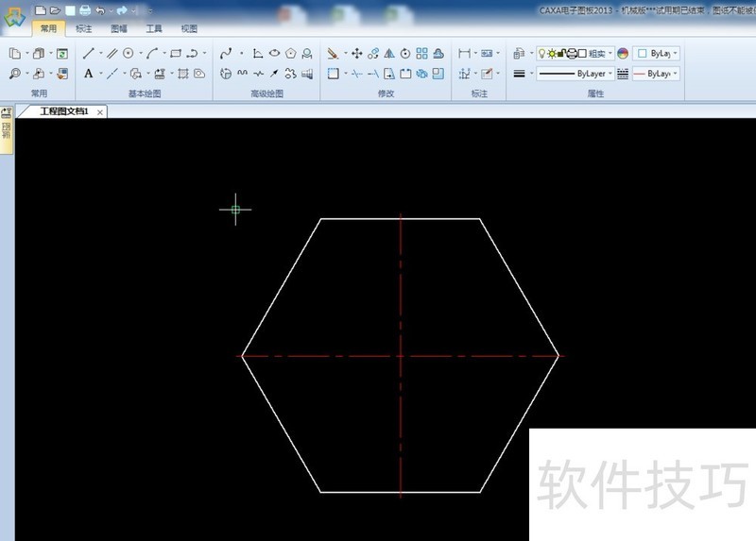Select the Line drawing tool
Viewport: 756px width, 541px height.
point(88,54)
